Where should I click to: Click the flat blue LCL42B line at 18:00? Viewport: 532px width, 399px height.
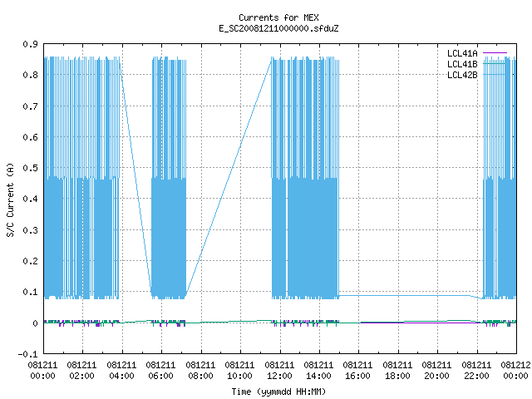tap(397, 296)
